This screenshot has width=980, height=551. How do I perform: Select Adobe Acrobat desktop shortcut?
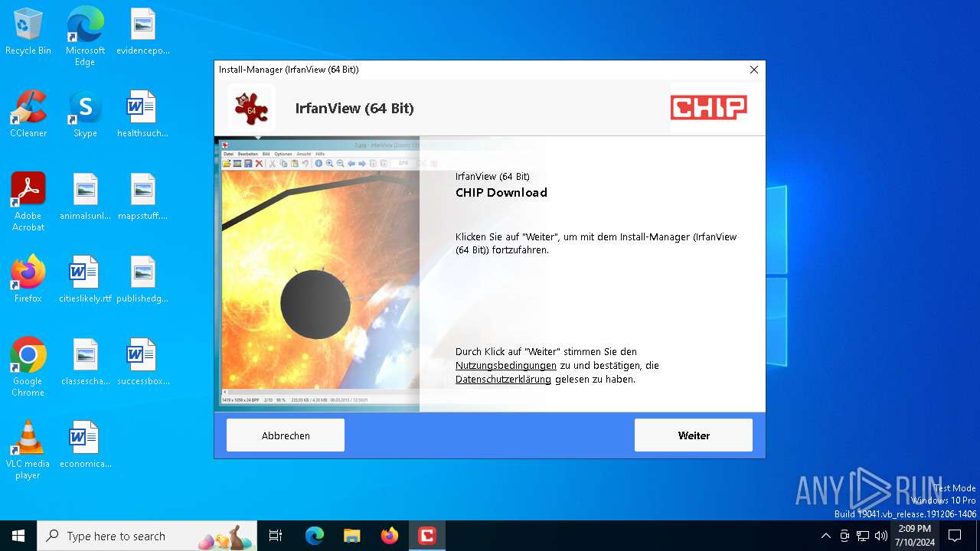(28, 201)
